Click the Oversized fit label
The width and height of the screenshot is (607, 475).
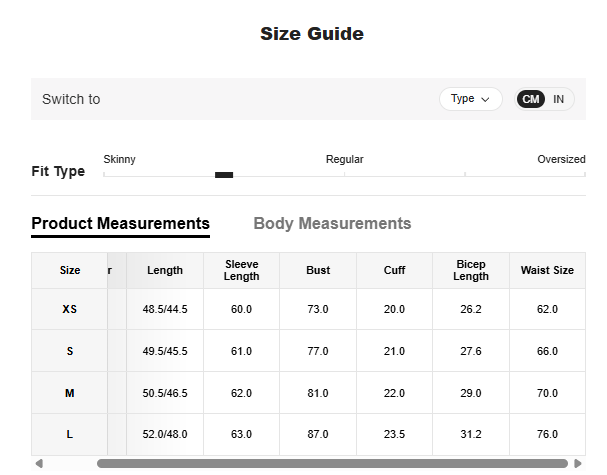pyautogui.click(x=561, y=159)
